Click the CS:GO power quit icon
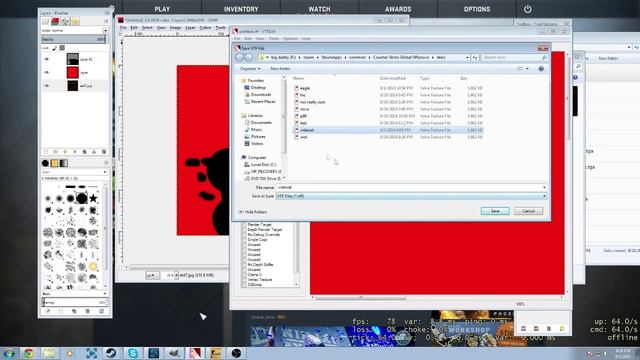This screenshot has height=360, width=640. point(527,9)
